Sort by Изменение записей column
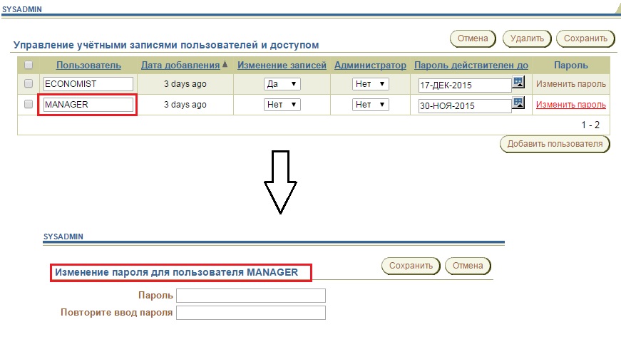Viewport: 621px width, 364px height. pos(282,66)
